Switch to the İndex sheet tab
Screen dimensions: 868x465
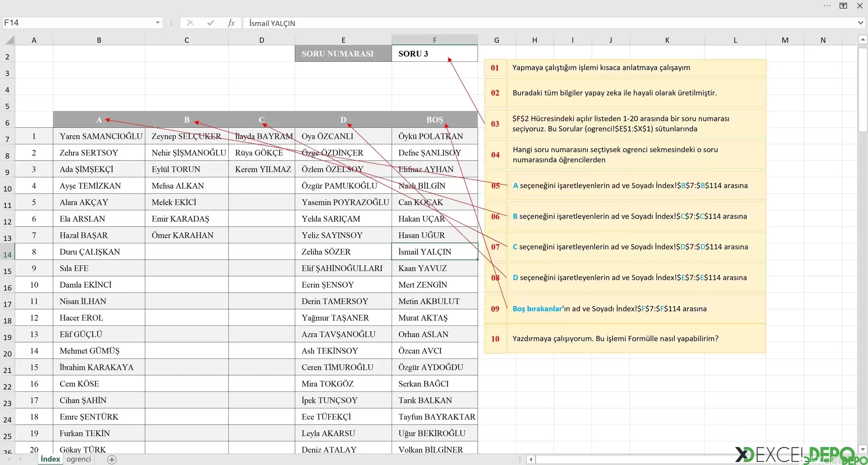pos(50,459)
